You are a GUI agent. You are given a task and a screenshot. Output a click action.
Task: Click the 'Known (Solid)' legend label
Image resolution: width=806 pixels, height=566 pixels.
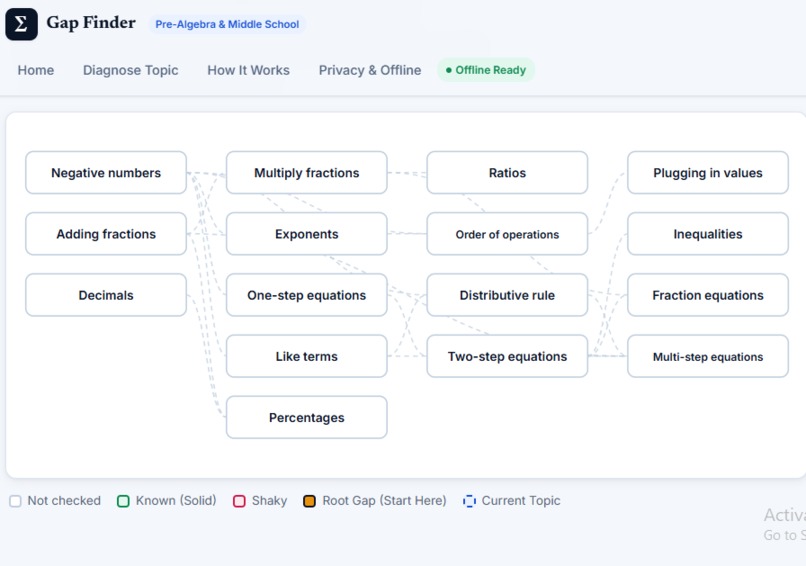point(176,501)
